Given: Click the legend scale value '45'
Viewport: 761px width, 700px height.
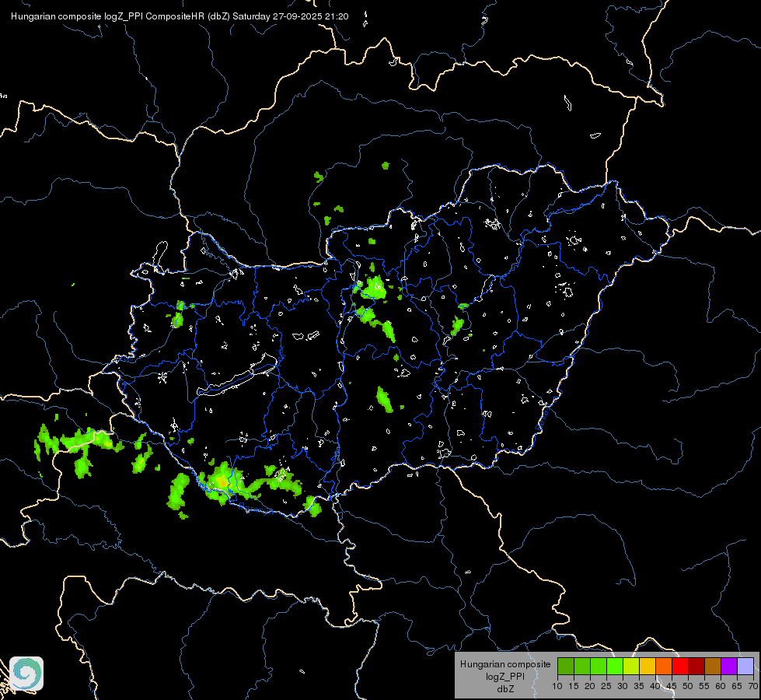Looking at the screenshot, I should click(671, 687).
